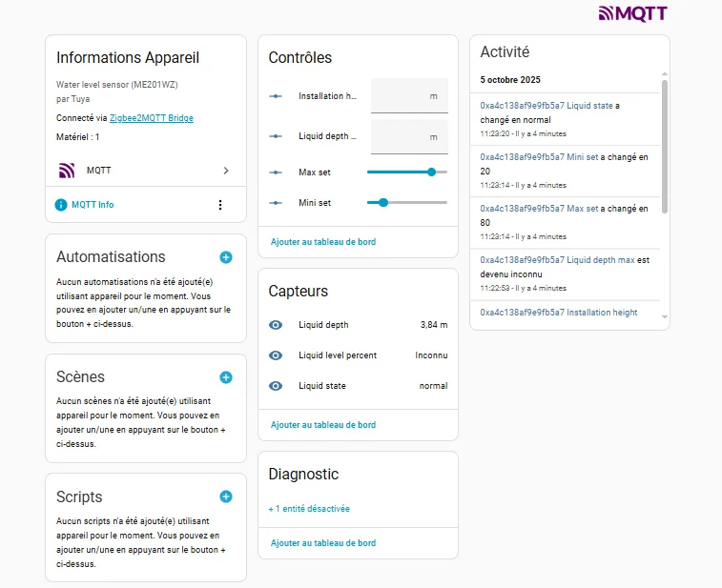Click the Max set slider icon
722x588 pixels.
[x=276, y=172]
